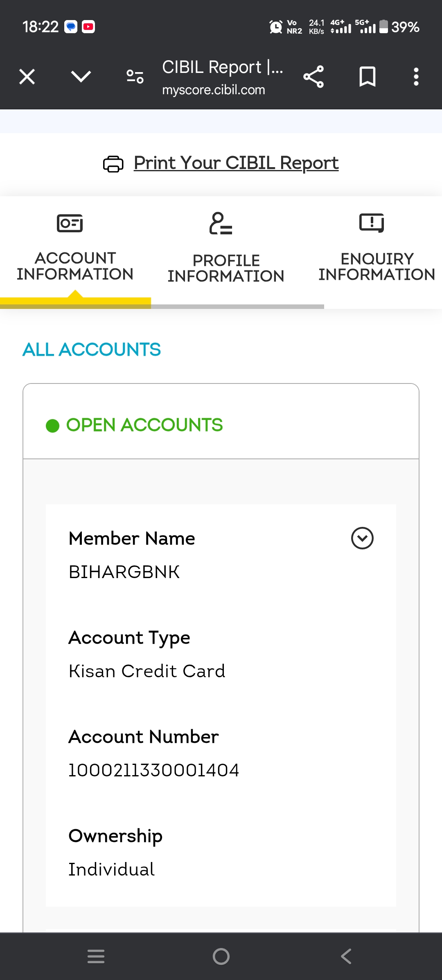
Task: Tap the Open Accounts header
Action: click(144, 425)
